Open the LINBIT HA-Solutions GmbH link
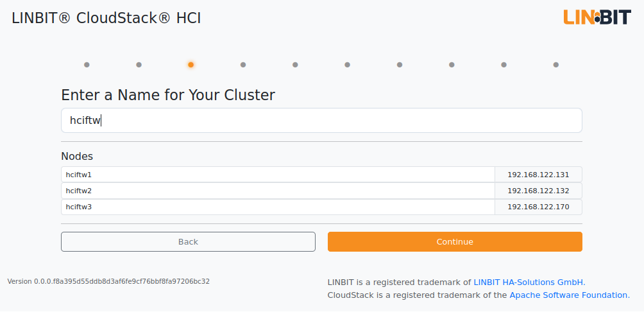This screenshot has height=312, width=644. (x=529, y=282)
